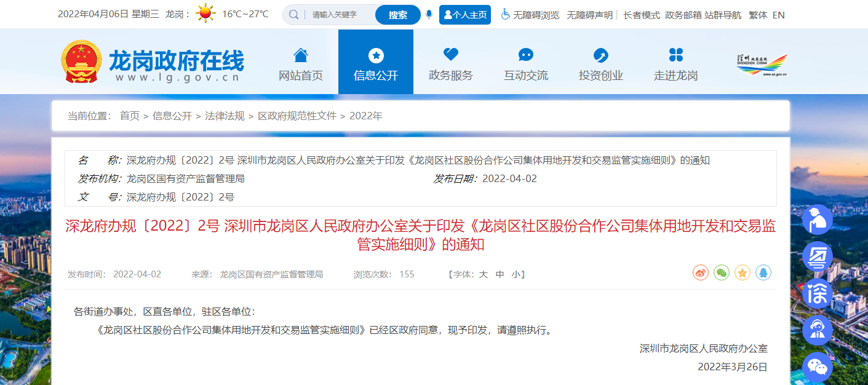
Task: Click the microphone voice search icon
Action: pos(429,15)
